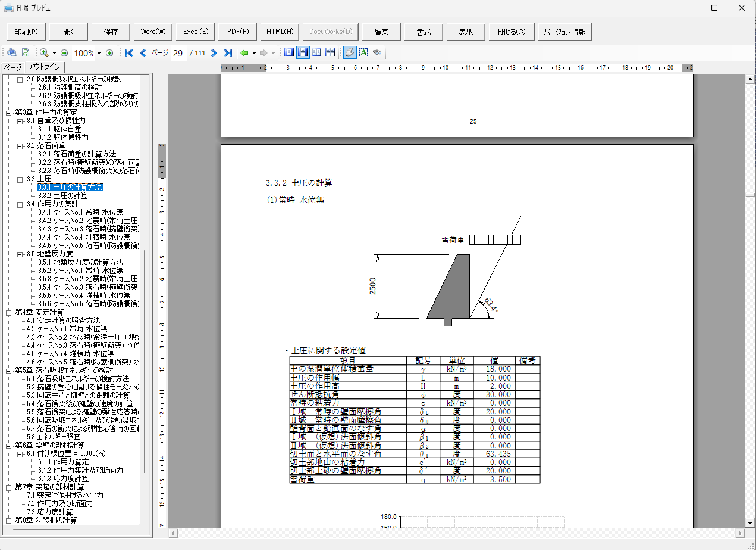Toggle the multiple pages grid view
This screenshot has height=550, width=756.
(330, 52)
